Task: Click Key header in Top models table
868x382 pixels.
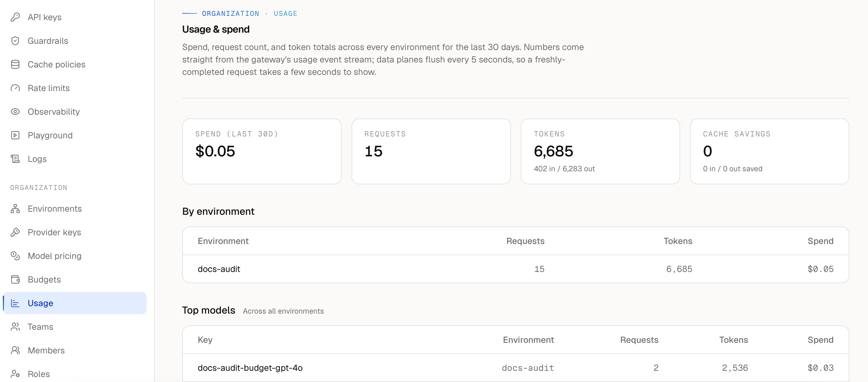Action: point(205,340)
